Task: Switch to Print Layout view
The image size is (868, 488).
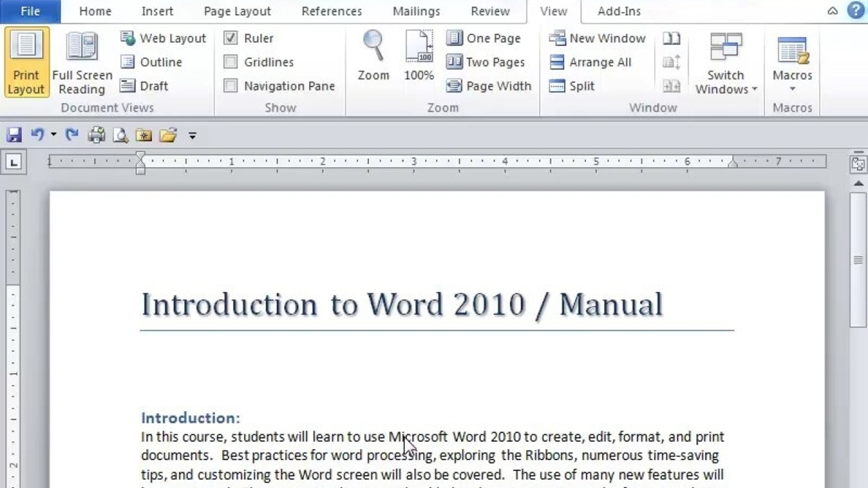Action: tap(26, 61)
